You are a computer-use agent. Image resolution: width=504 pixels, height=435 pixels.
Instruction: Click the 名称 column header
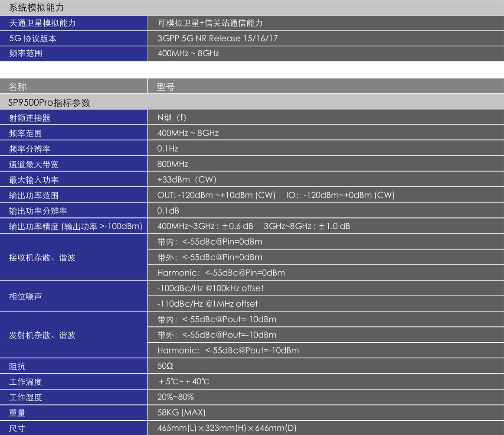pyautogui.click(x=18, y=87)
